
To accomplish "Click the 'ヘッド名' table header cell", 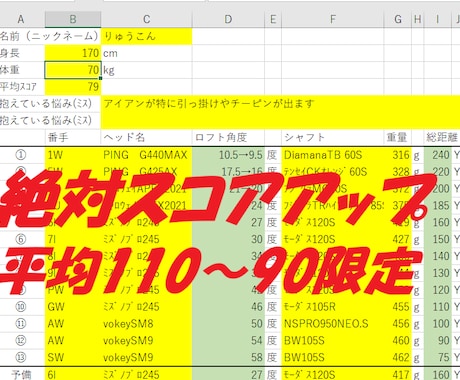I will point(146,137).
